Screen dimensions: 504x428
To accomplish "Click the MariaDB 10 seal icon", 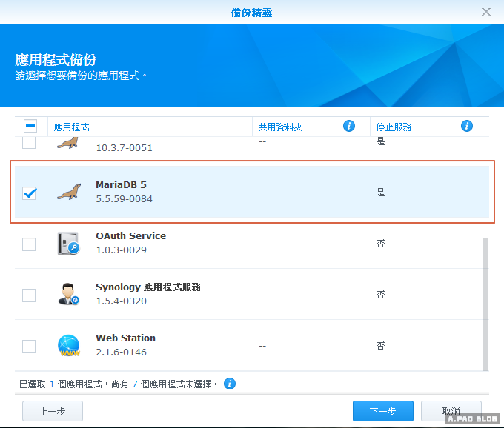I will click(x=69, y=143).
